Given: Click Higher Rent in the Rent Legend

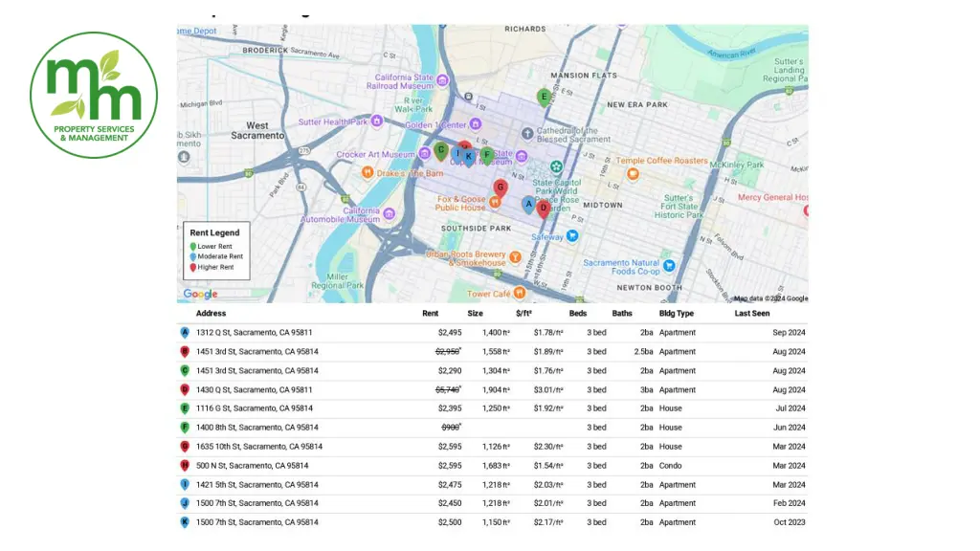Looking at the screenshot, I should [215, 267].
